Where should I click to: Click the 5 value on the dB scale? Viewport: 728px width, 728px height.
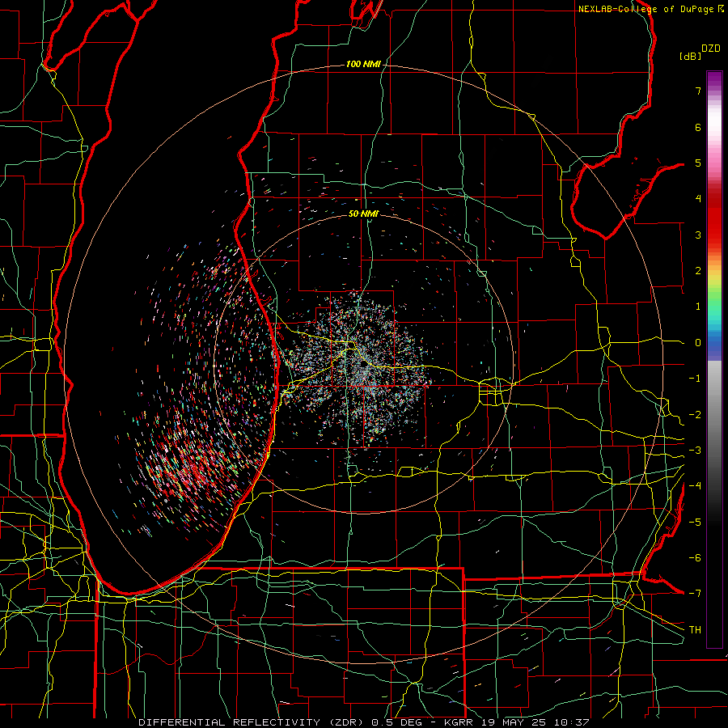point(698,163)
